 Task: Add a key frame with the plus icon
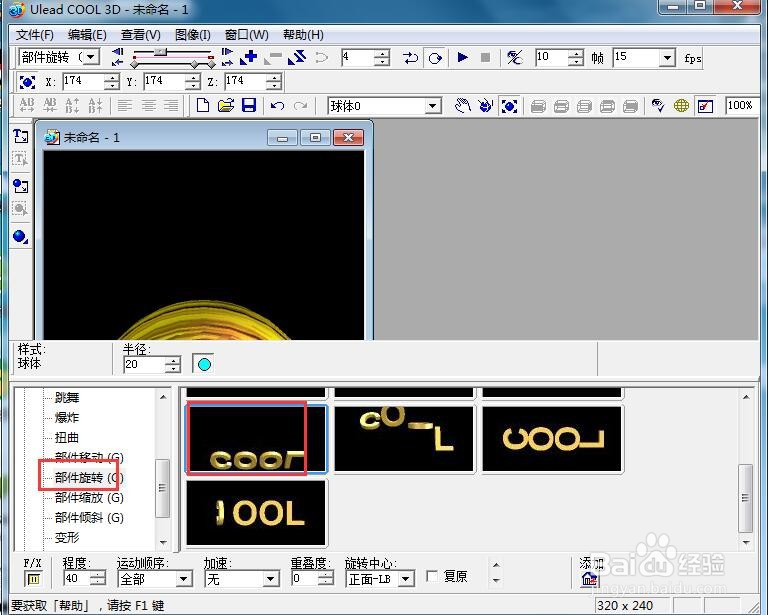point(249,57)
